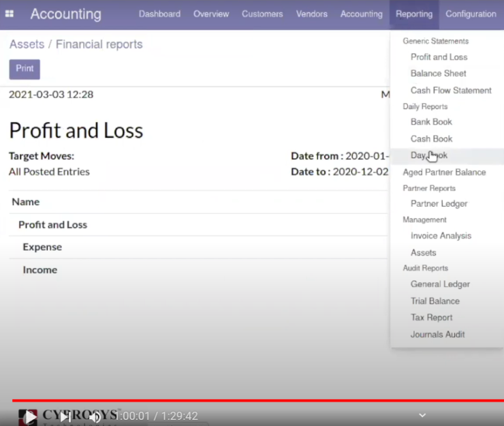Open Cash Flow Statement report
The height and width of the screenshot is (426, 504).
coord(451,91)
